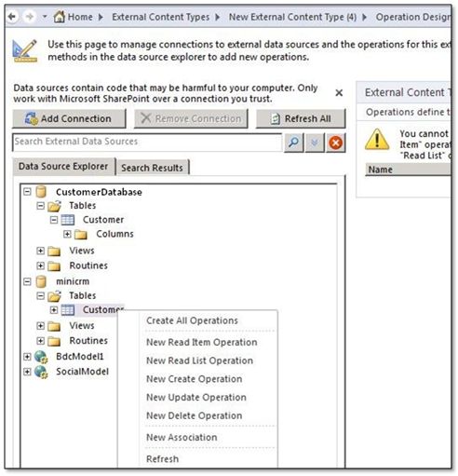Viewport: 458px width, 476px height.
Task: Open the navigation history dropdown arrow
Action: pos(45,17)
